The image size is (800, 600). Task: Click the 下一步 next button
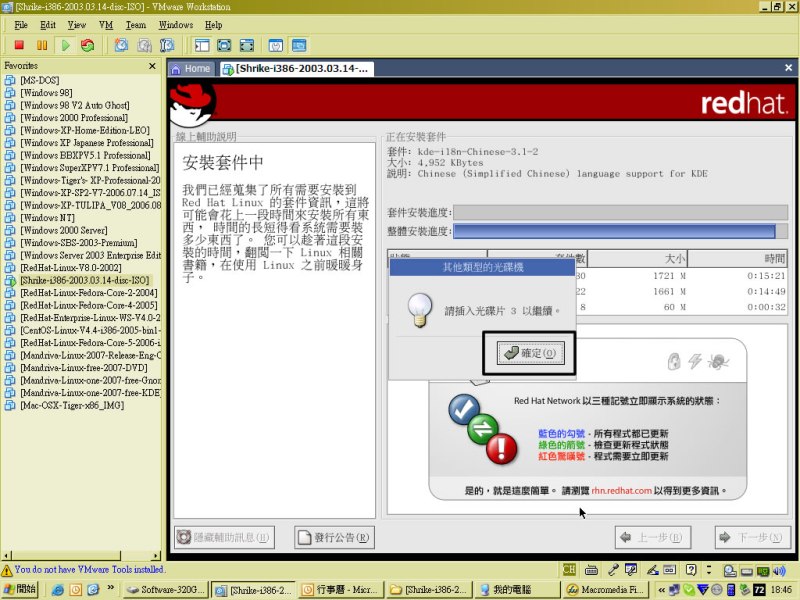[753, 537]
